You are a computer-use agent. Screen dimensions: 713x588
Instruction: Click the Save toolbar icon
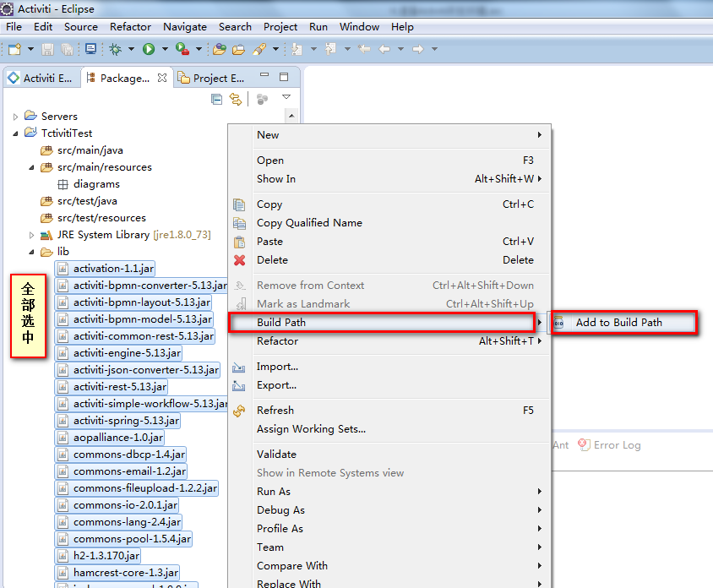click(x=47, y=49)
